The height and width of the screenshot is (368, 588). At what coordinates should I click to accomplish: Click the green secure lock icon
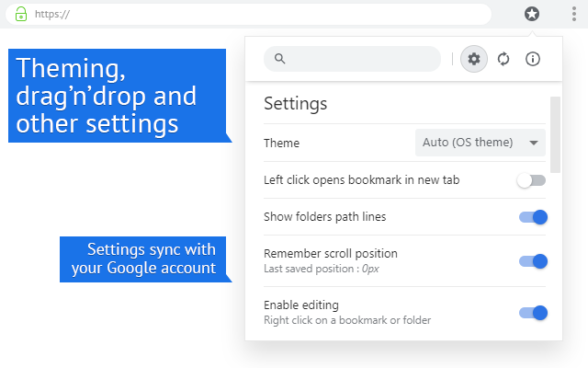coord(21,14)
